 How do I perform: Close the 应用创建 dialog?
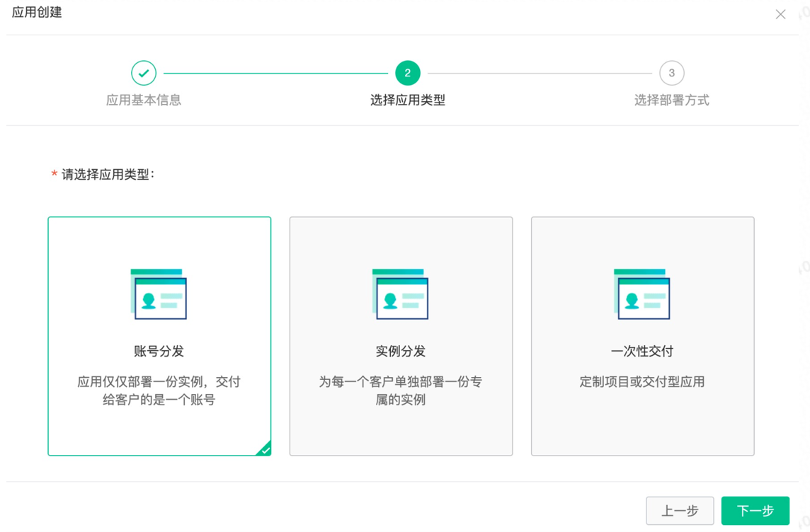pos(780,14)
